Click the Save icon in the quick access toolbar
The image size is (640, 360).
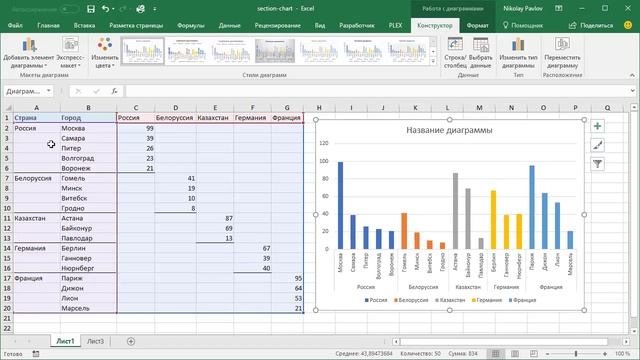pos(91,9)
